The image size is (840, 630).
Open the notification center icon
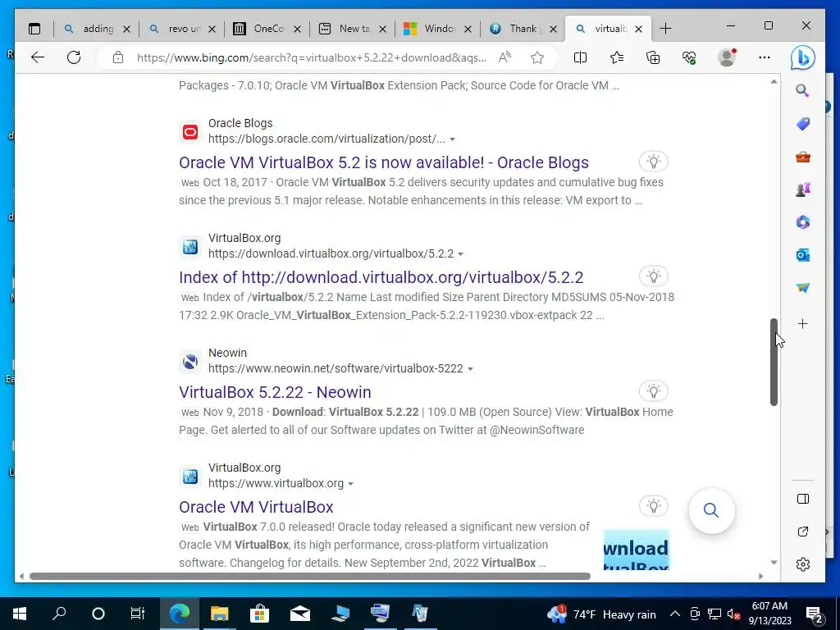coord(815,614)
